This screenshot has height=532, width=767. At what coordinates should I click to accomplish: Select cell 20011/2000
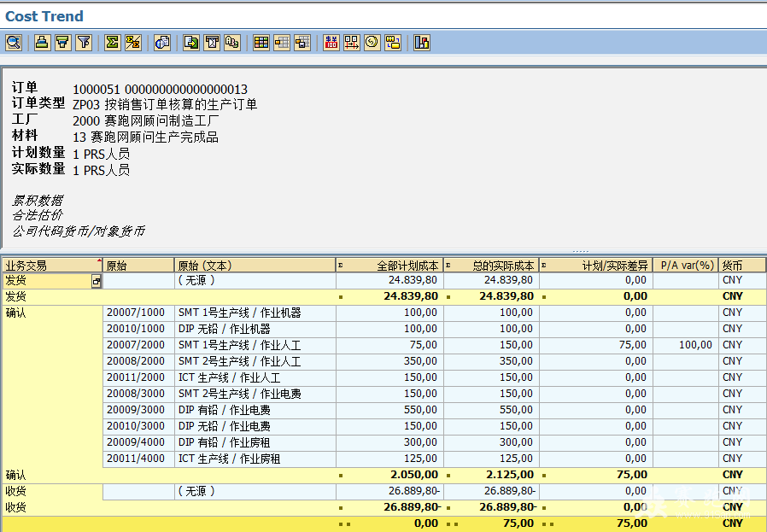[138, 377]
